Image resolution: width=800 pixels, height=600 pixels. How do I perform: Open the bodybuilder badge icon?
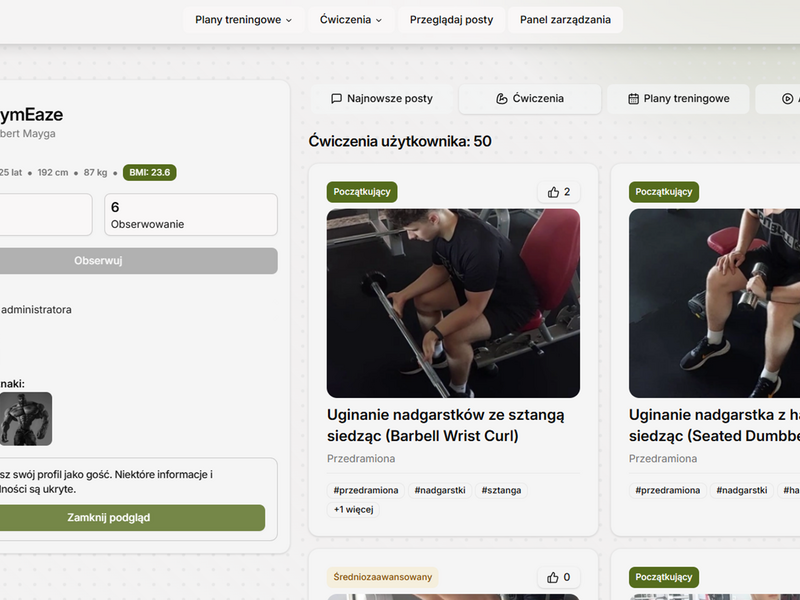pos(25,418)
